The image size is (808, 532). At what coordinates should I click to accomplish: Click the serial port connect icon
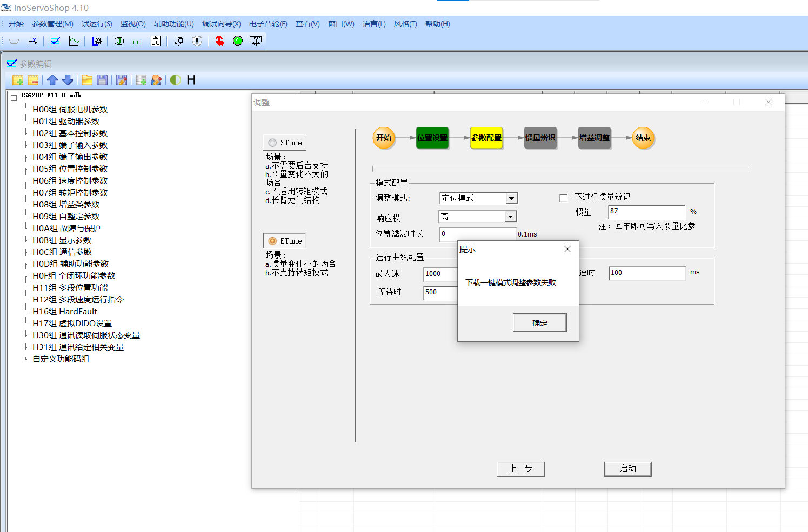coord(15,41)
